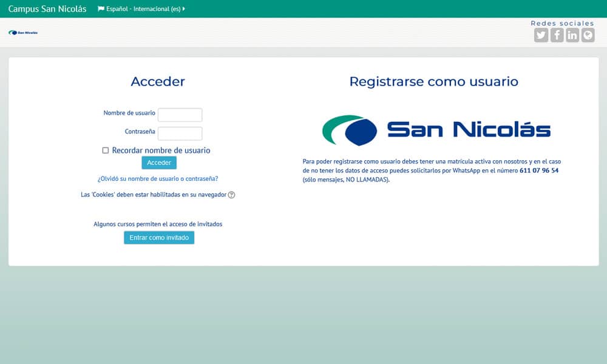Focus the Nombre de usuario field
The height and width of the screenshot is (364, 607).
pos(180,115)
